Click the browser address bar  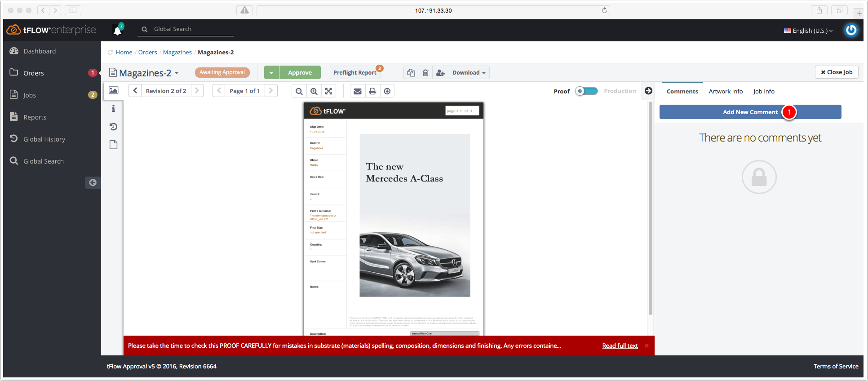pos(433,10)
